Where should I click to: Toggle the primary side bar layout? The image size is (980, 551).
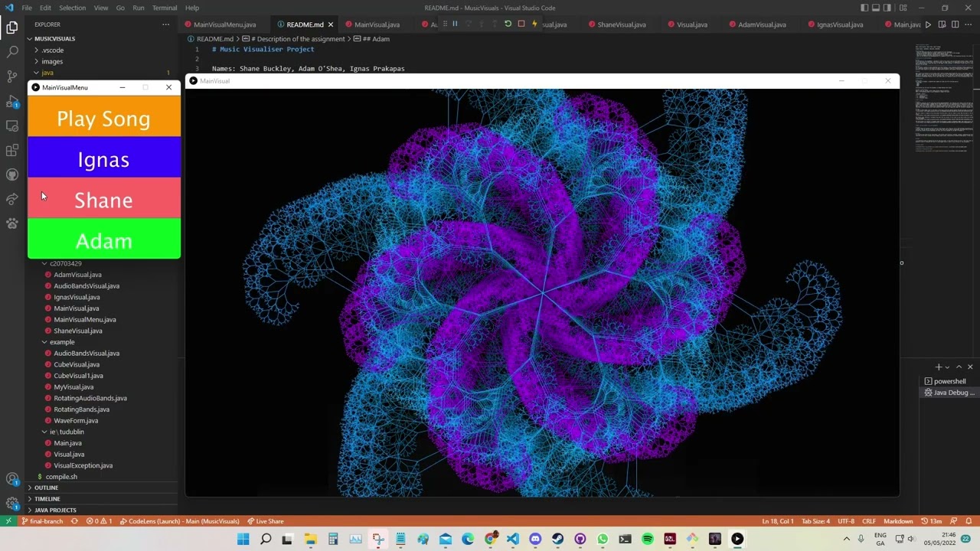pos(864,8)
